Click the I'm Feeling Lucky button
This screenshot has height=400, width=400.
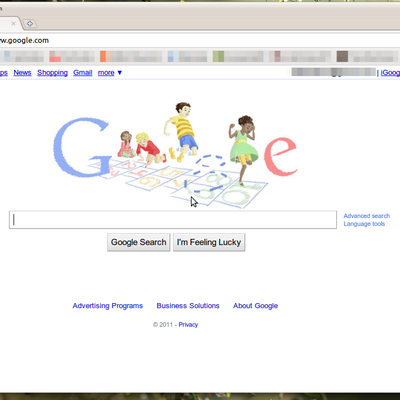[x=209, y=242]
